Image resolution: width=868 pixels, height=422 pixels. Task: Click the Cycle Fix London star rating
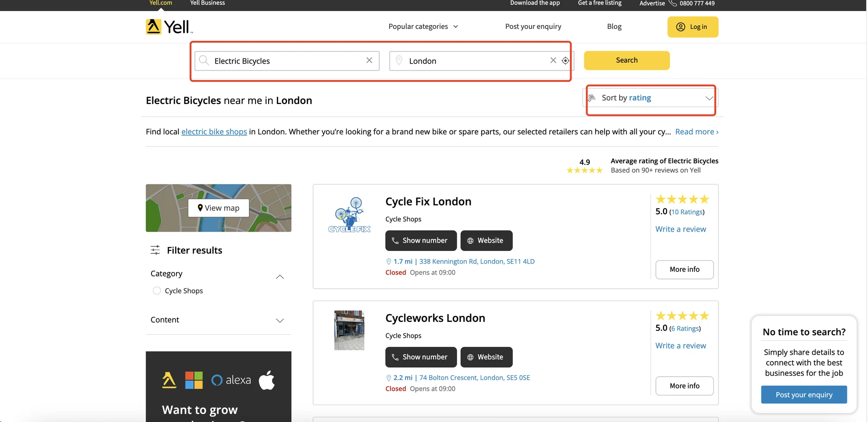682,199
